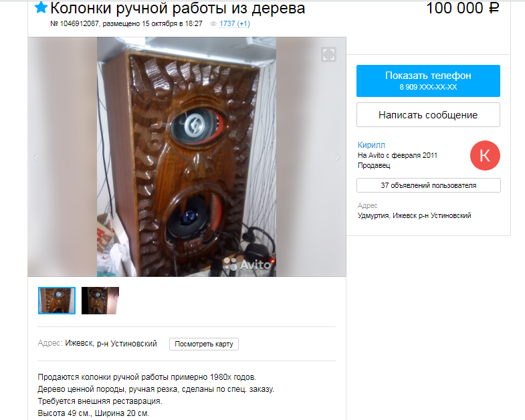The height and width of the screenshot is (420, 525).
Task: Open map with Посмотреть карту button
Action: 204,344
